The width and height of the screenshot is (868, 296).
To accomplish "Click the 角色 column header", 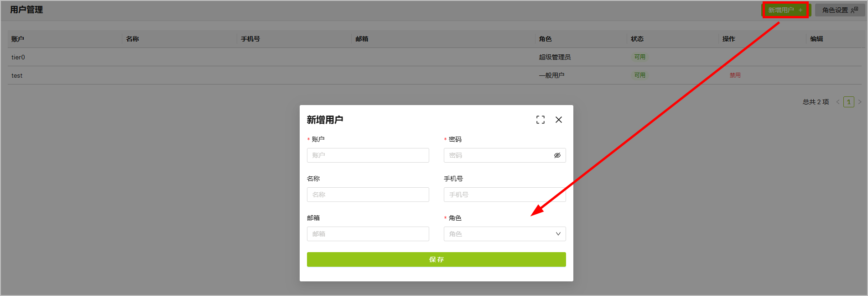I will point(545,39).
